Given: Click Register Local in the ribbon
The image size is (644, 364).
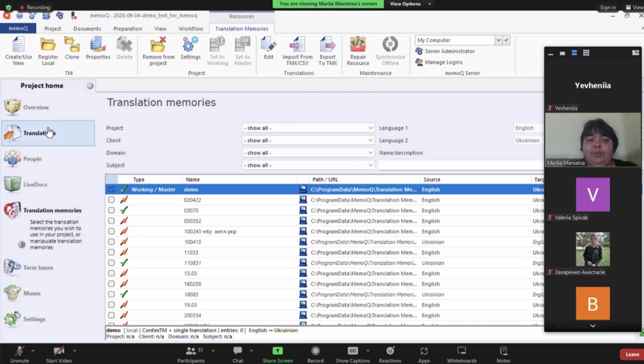Looking at the screenshot, I should 48,51.
